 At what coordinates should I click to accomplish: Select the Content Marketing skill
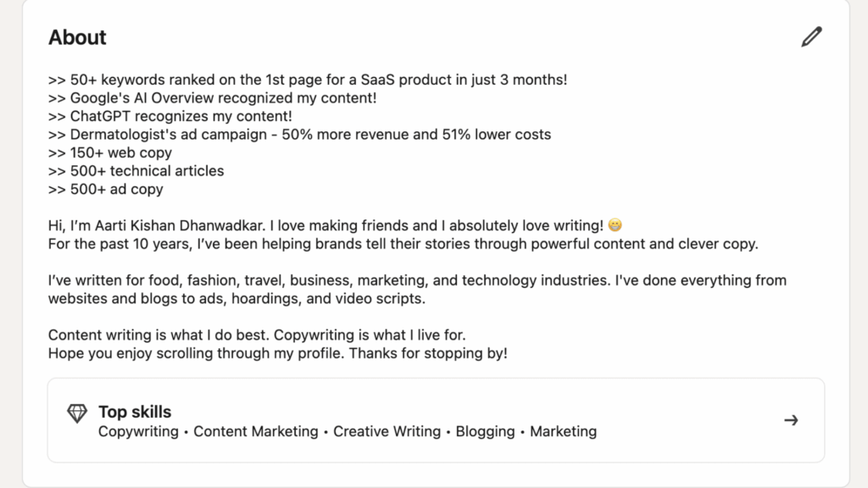click(x=255, y=431)
